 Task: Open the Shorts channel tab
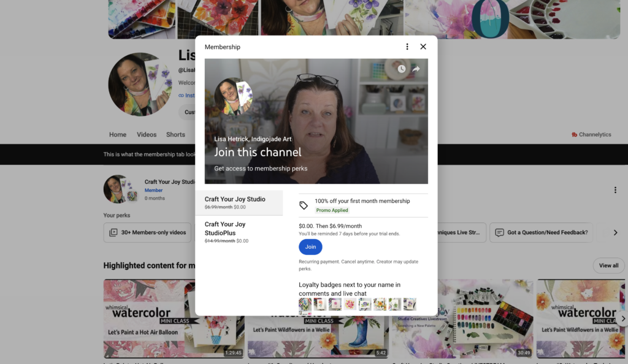175,134
